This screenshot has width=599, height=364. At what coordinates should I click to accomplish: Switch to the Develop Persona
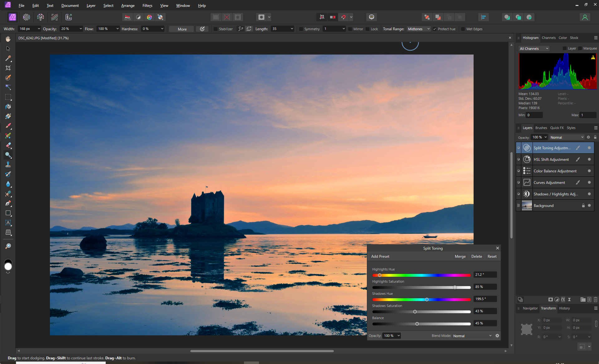(x=41, y=17)
